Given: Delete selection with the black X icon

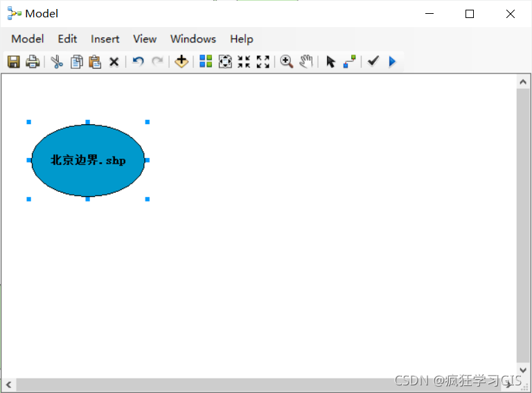Looking at the screenshot, I should coord(114,62).
